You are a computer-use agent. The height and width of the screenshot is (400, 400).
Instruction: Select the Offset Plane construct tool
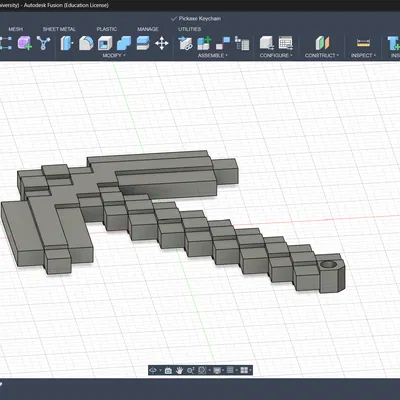(322, 43)
